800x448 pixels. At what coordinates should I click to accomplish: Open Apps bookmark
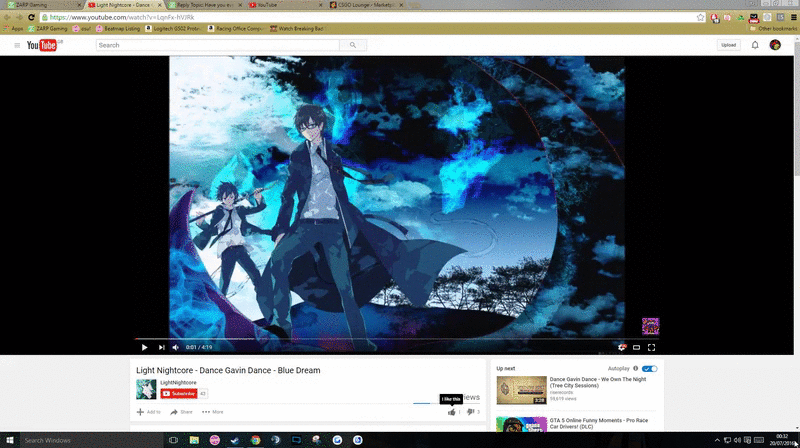13,29
